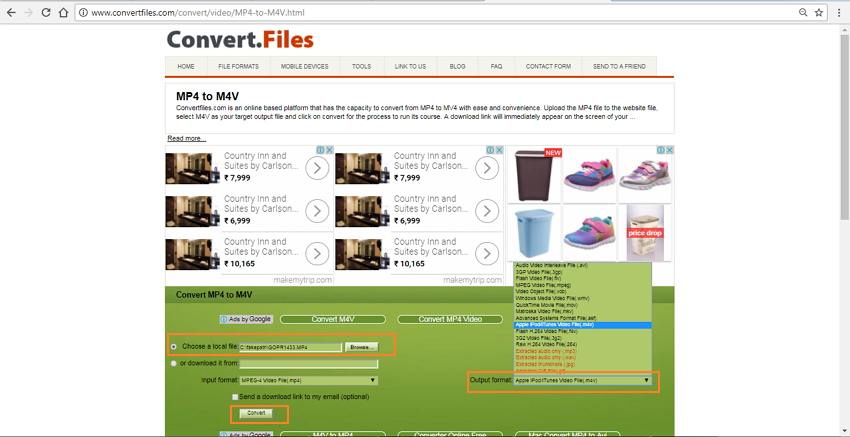
Task: Go back with the browser back arrow
Action: 11,12
